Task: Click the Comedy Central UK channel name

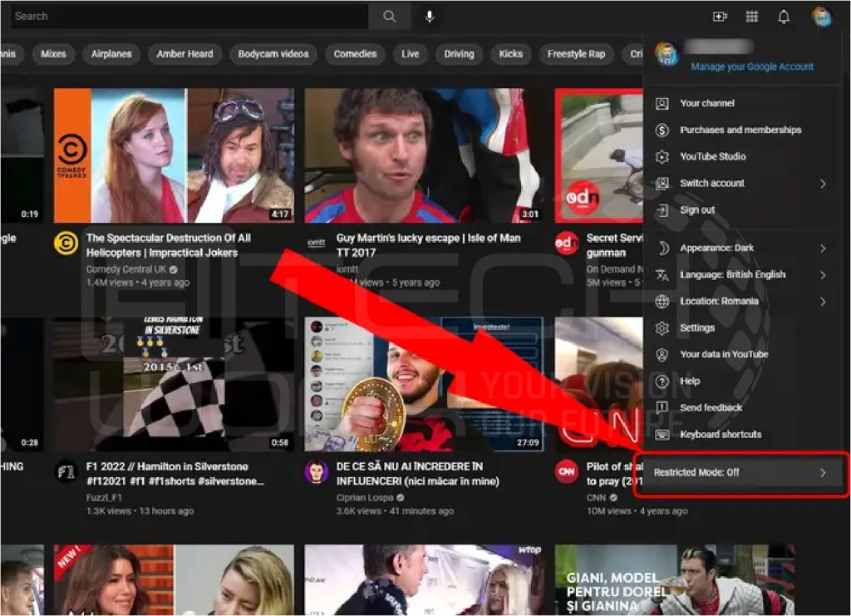Action: 126,269
